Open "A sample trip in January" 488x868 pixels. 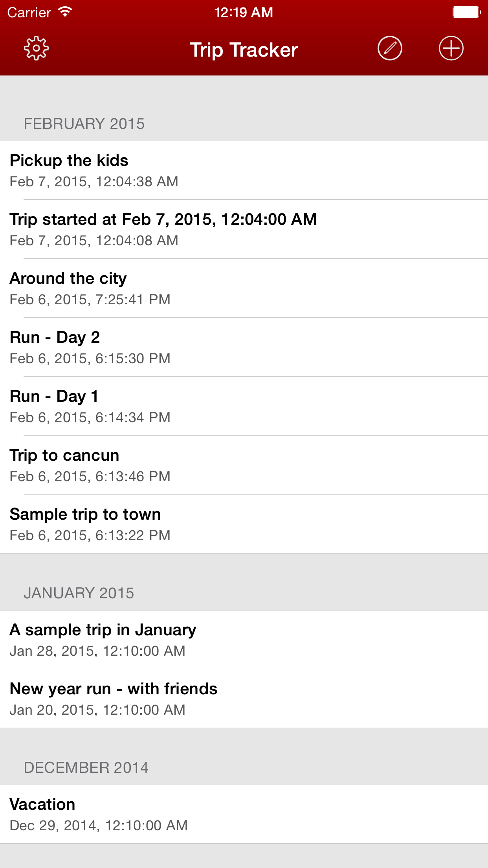244,640
